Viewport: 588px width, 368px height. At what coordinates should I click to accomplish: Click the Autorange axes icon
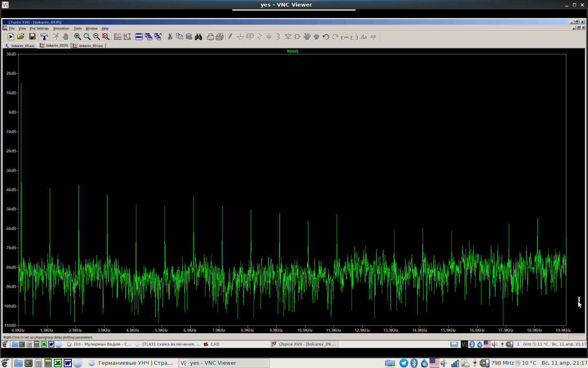[127, 37]
